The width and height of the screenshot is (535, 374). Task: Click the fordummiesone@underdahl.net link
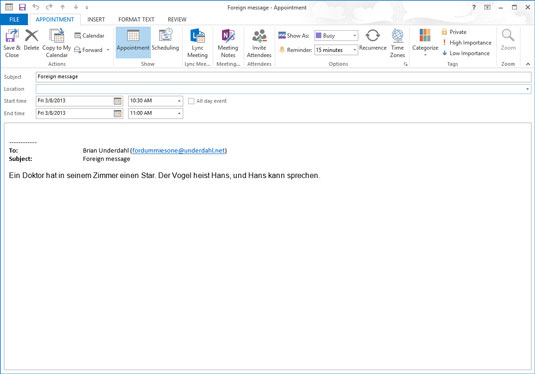point(178,150)
